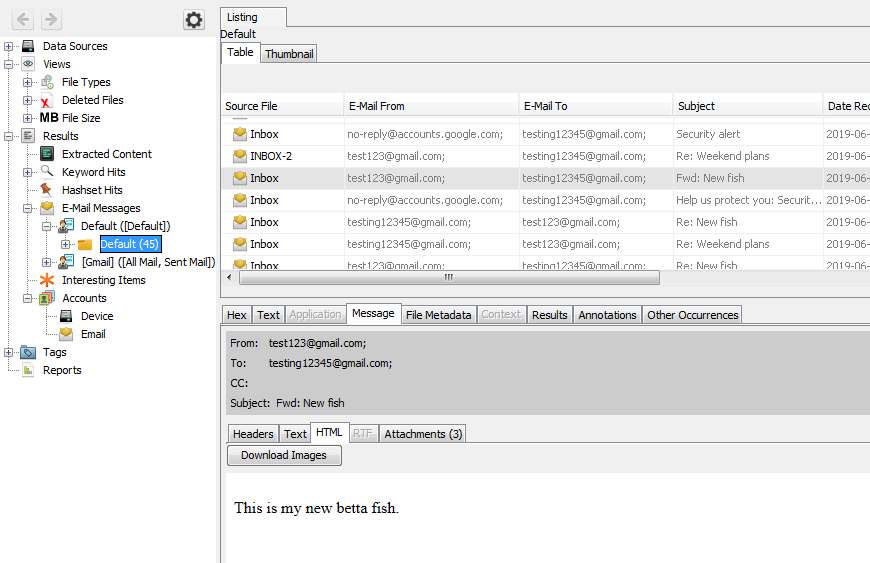
Task: Expand the Data Sources tree node
Action: 9,46
